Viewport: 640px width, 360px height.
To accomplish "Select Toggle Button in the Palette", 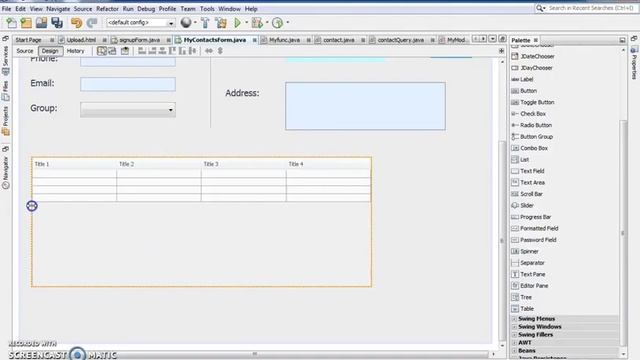I will point(533,102).
